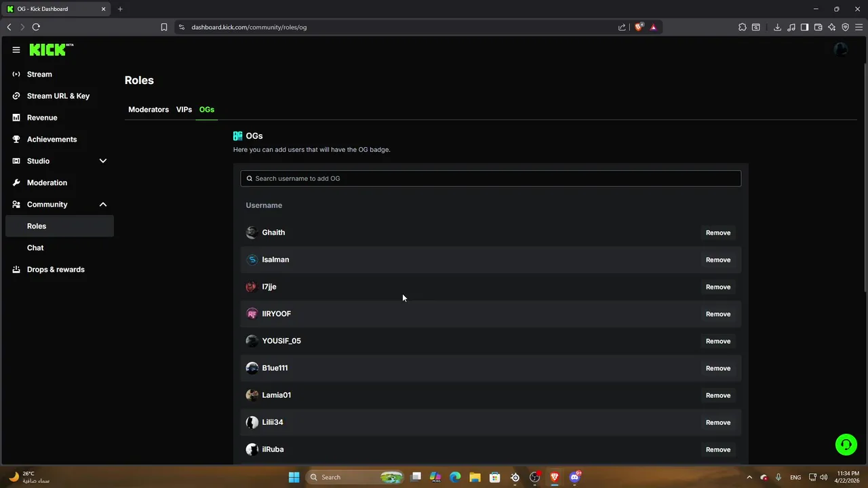Open a new browser tab
Image resolution: width=868 pixels, height=488 pixels.
pyautogui.click(x=120, y=9)
